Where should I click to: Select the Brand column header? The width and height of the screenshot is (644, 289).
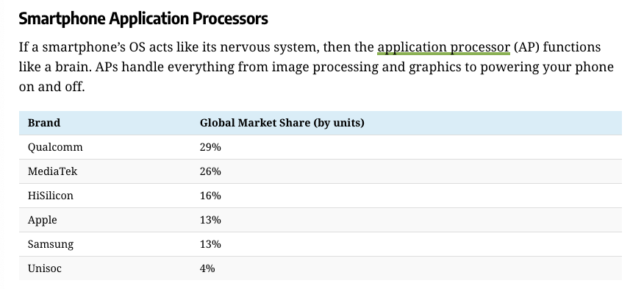(x=44, y=123)
